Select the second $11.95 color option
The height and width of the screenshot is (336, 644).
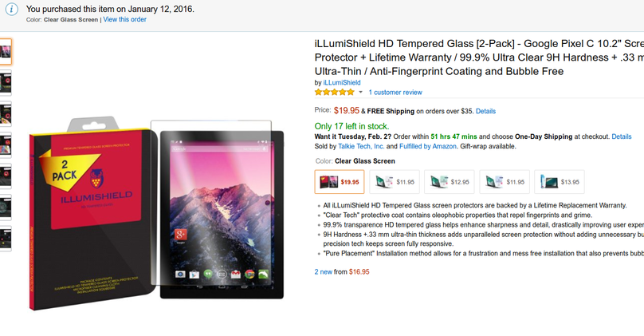[x=505, y=182]
